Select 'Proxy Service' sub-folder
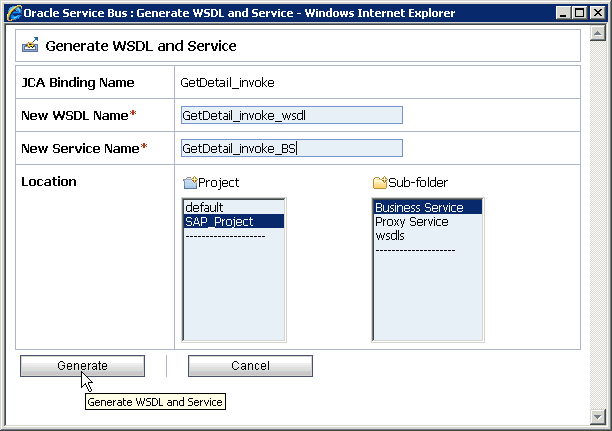Screen dimensions: 612x431 coord(428,221)
